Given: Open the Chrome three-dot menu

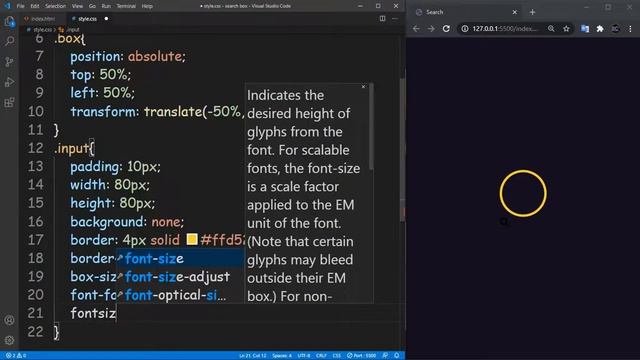Looking at the screenshot, I should click(x=630, y=29).
